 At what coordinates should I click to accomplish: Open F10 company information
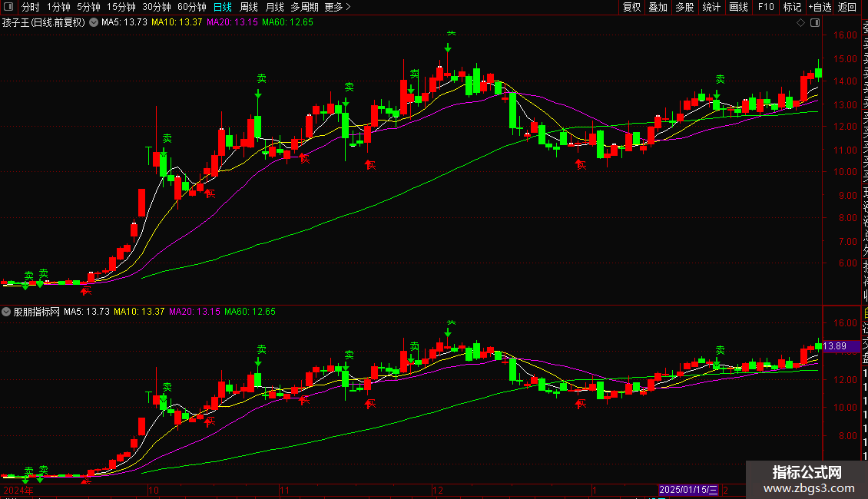click(x=766, y=7)
